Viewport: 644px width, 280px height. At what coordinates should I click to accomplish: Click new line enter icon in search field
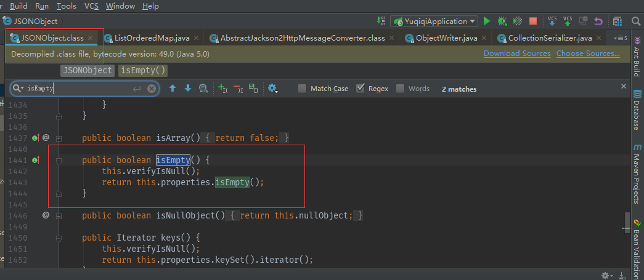coord(137,89)
